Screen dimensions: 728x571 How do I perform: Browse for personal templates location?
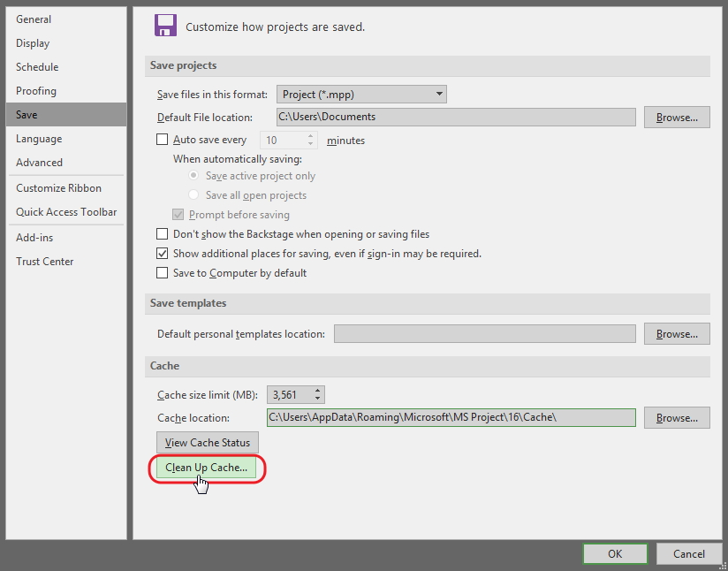[677, 334]
